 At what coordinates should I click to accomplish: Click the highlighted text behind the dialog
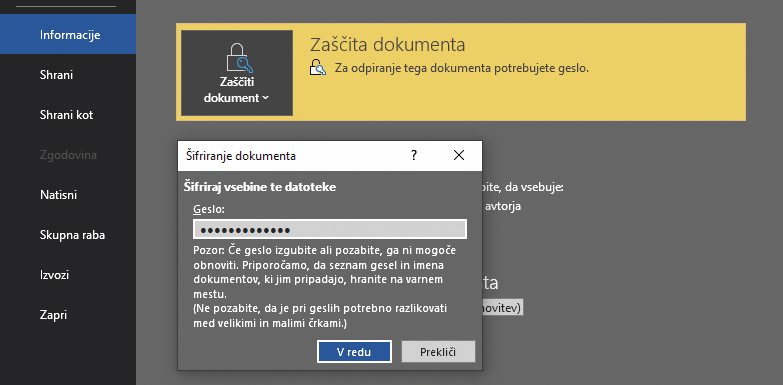502,307
